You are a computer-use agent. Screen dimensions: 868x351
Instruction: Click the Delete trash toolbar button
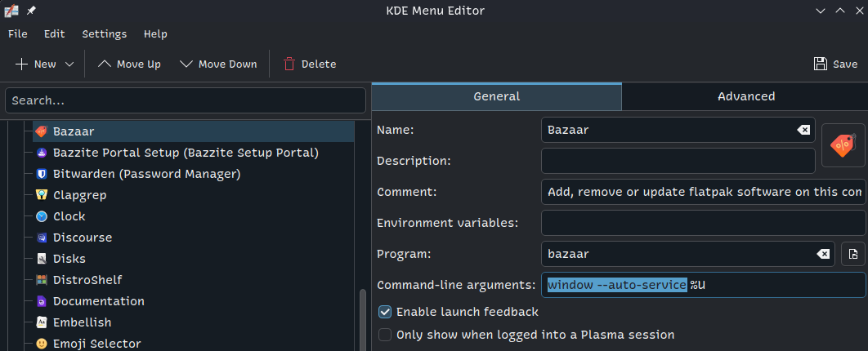coord(289,64)
